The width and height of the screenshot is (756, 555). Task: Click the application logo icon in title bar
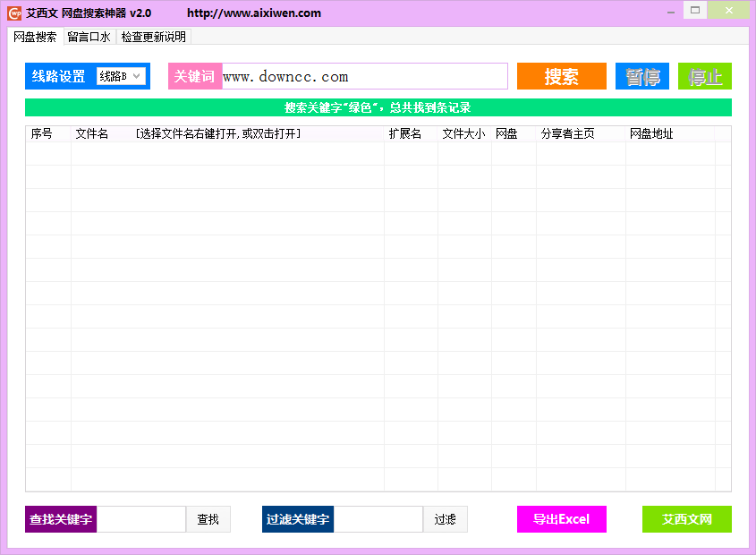coord(13,11)
